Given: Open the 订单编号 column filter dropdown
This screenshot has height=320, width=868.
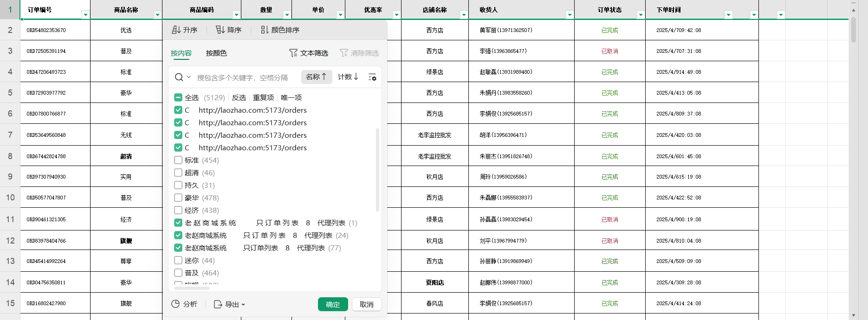Looking at the screenshot, I should pos(85,15).
